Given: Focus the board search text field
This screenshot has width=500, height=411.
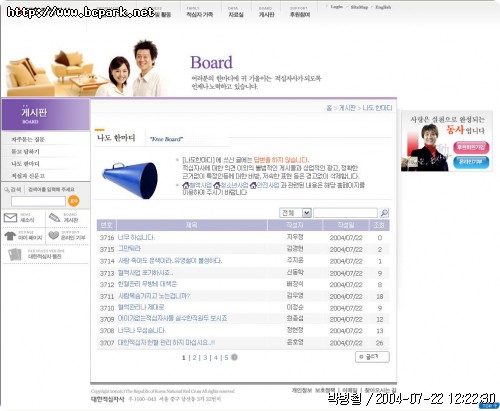Looking at the screenshot, I should [346, 213].
